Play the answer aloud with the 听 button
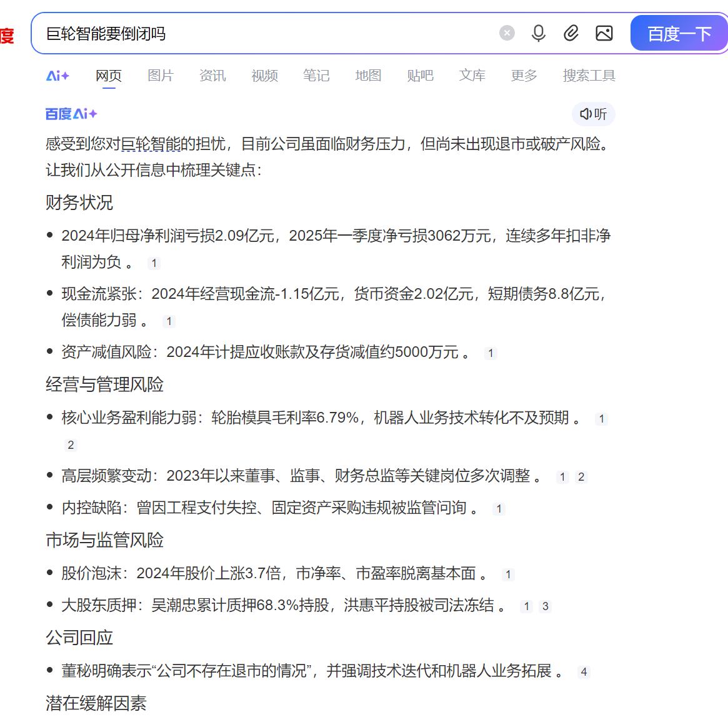The height and width of the screenshot is (722, 728). pyautogui.click(x=594, y=114)
